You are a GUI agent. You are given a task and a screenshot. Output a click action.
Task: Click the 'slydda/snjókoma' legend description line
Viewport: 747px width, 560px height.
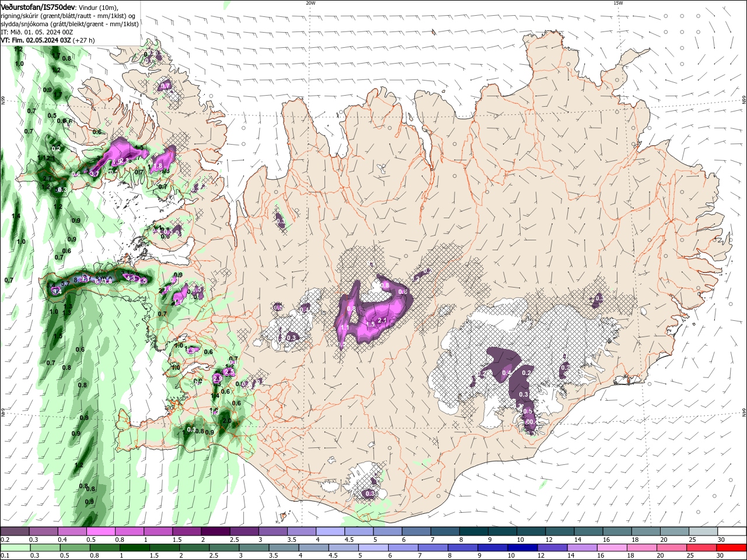(69, 23)
